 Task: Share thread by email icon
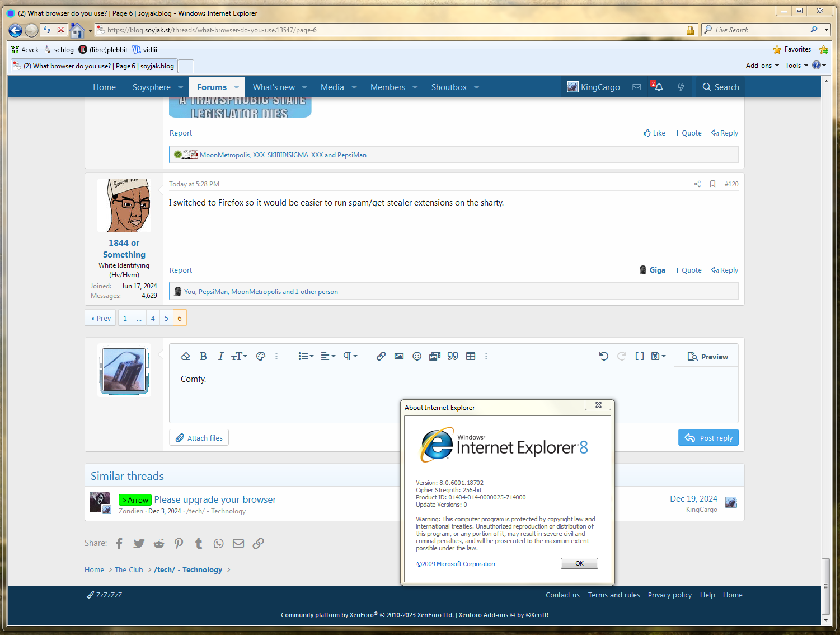pyautogui.click(x=238, y=543)
